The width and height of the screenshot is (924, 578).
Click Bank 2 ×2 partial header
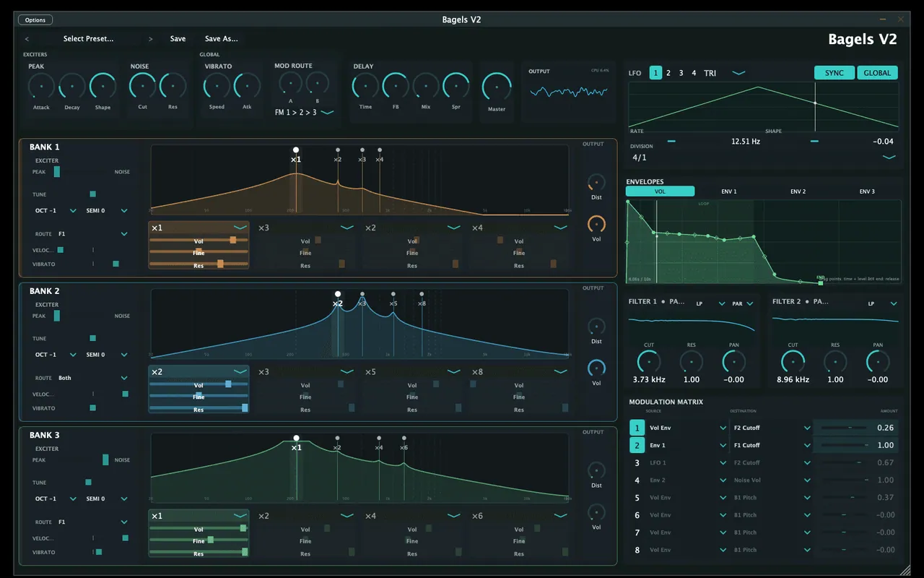coord(199,372)
